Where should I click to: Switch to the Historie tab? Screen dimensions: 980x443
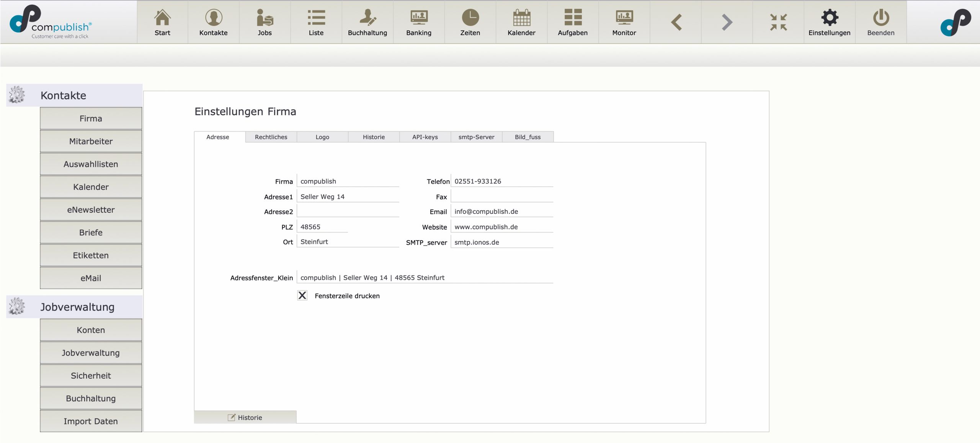click(x=374, y=137)
